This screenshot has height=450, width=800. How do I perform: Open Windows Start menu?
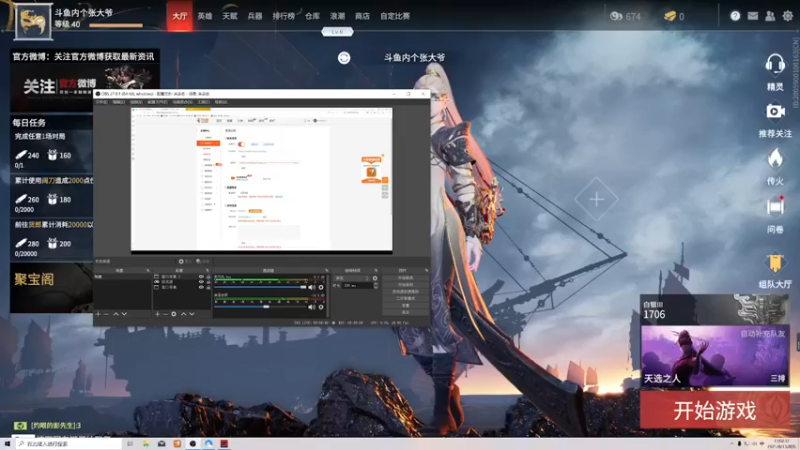(7, 444)
